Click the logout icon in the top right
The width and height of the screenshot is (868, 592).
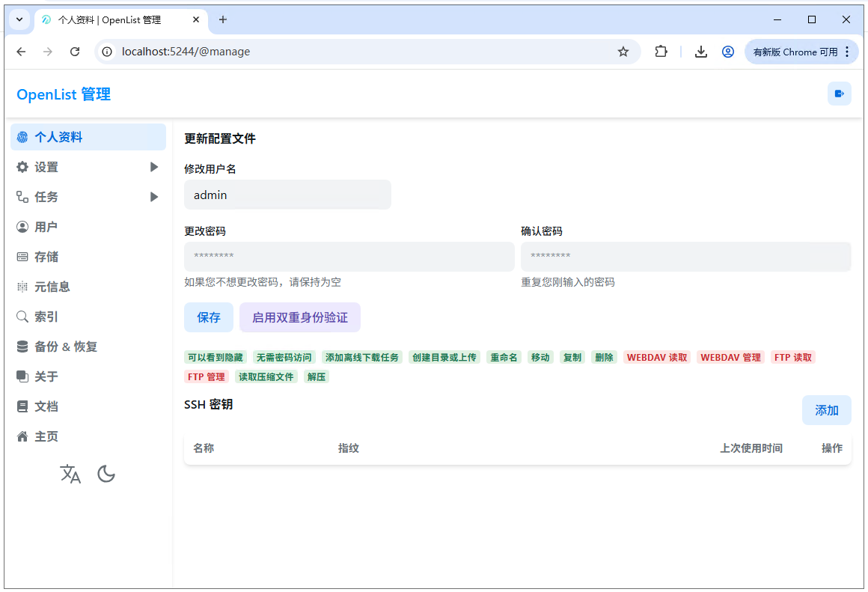(x=839, y=94)
